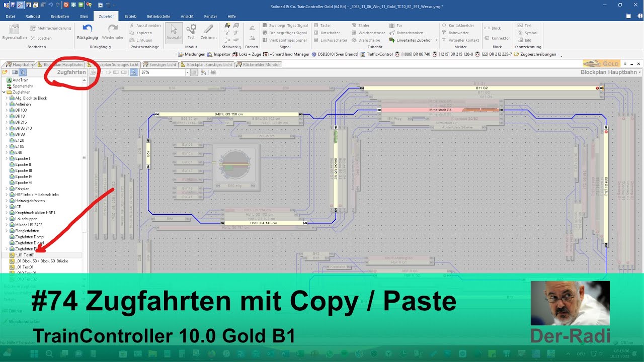Open the Railroad ribbon tab
Screen dimensions: 644x362
pyautogui.click(x=33, y=16)
